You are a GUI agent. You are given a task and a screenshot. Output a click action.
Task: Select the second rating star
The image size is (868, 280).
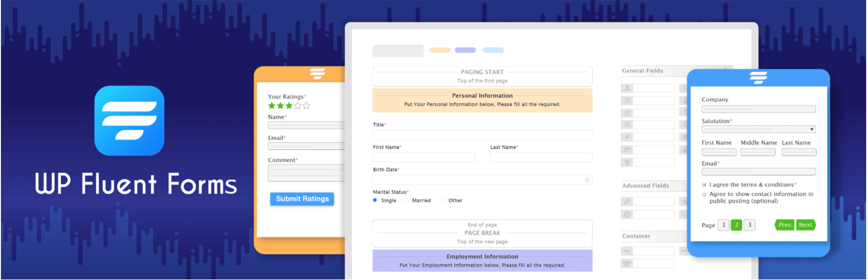tap(280, 105)
